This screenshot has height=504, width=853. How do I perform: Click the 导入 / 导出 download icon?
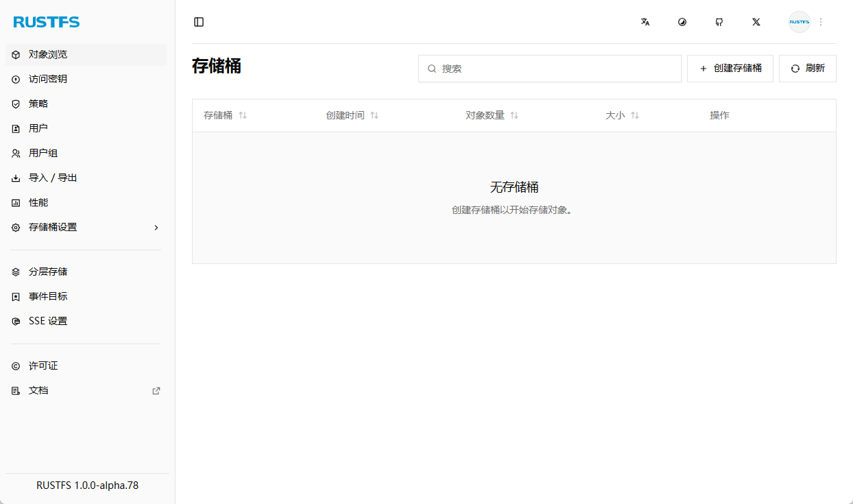pos(16,178)
